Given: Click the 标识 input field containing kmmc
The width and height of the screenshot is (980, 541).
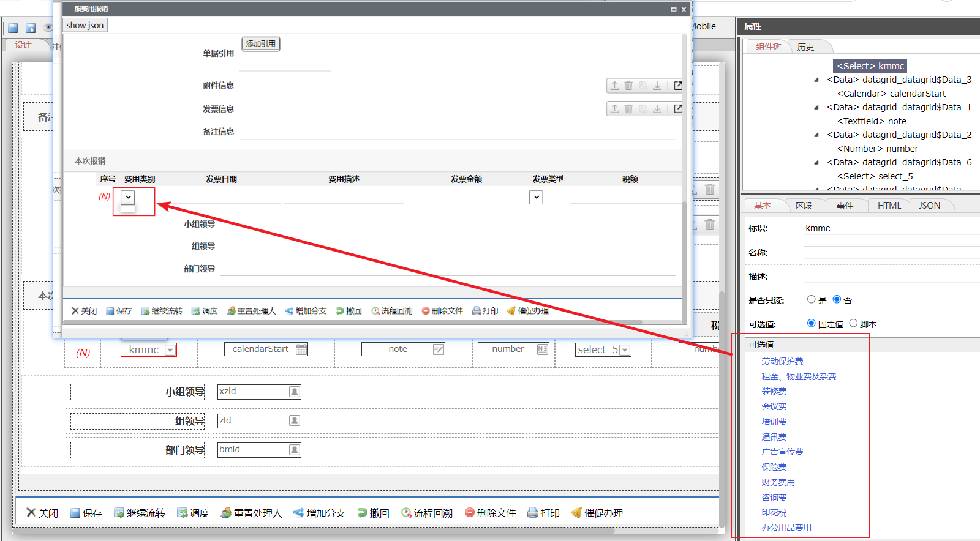Looking at the screenshot, I should [x=891, y=228].
